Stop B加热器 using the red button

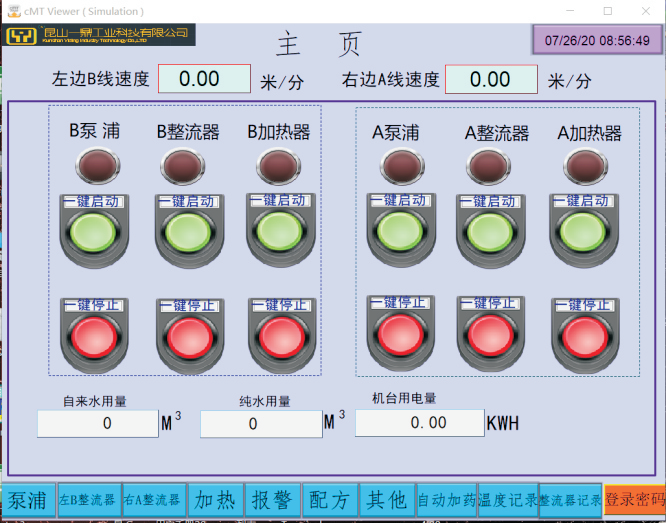click(281, 336)
